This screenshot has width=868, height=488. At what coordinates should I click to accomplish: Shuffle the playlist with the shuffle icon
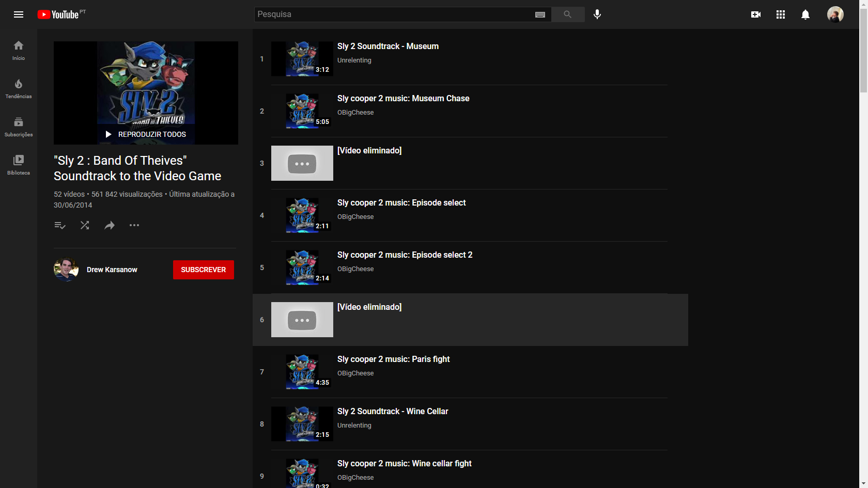[85, 225]
